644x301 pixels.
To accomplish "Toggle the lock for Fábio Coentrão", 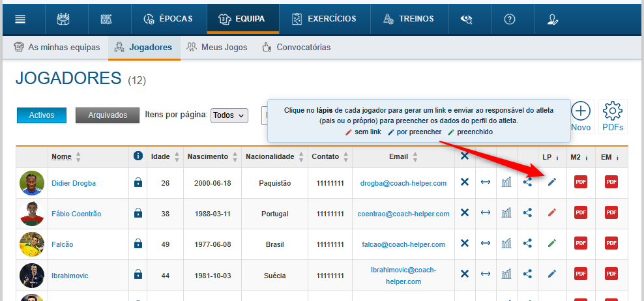I will pos(138,212).
